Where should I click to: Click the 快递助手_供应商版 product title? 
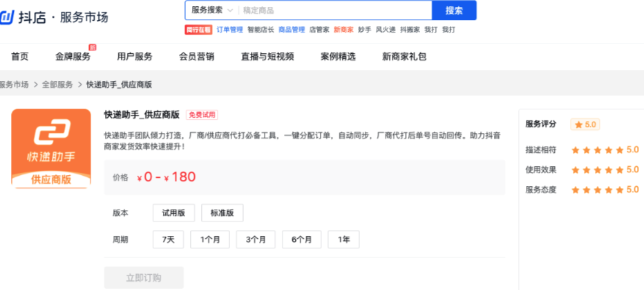(142, 115)
